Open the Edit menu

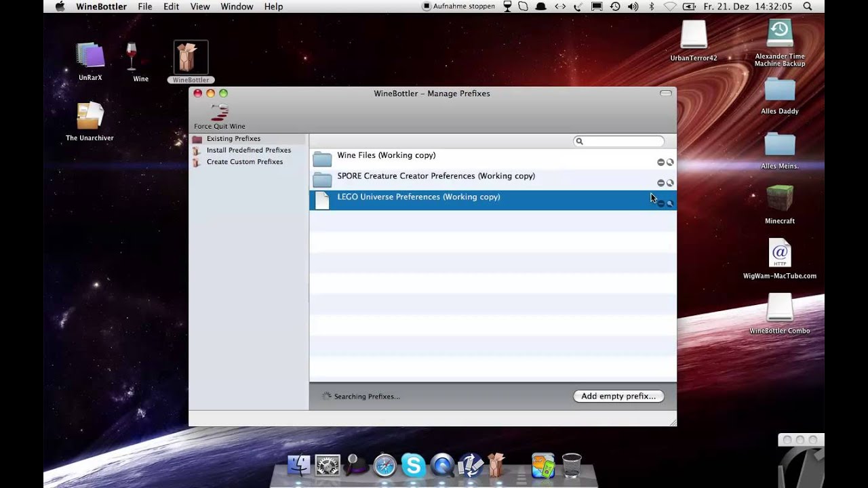172,6
